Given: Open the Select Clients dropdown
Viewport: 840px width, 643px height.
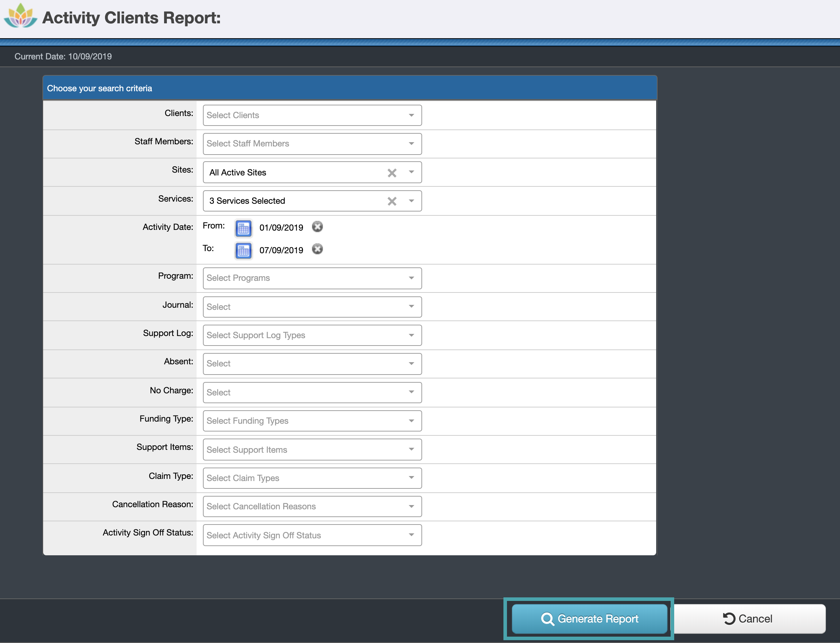Looking at the screenshot, I should [411, 115].
